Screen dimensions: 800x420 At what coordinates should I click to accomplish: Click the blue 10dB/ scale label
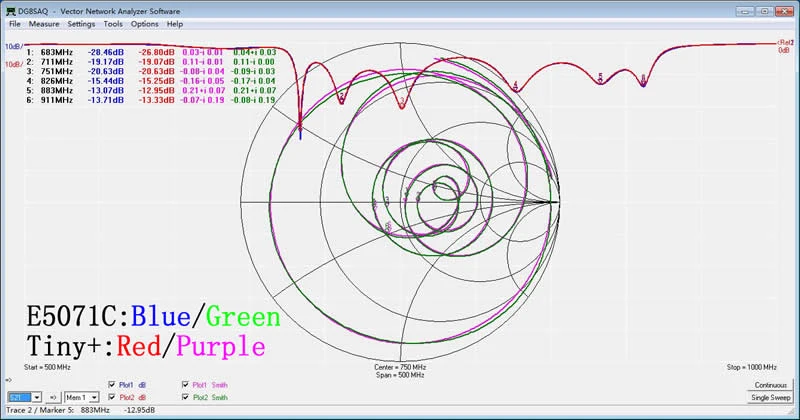14,46
